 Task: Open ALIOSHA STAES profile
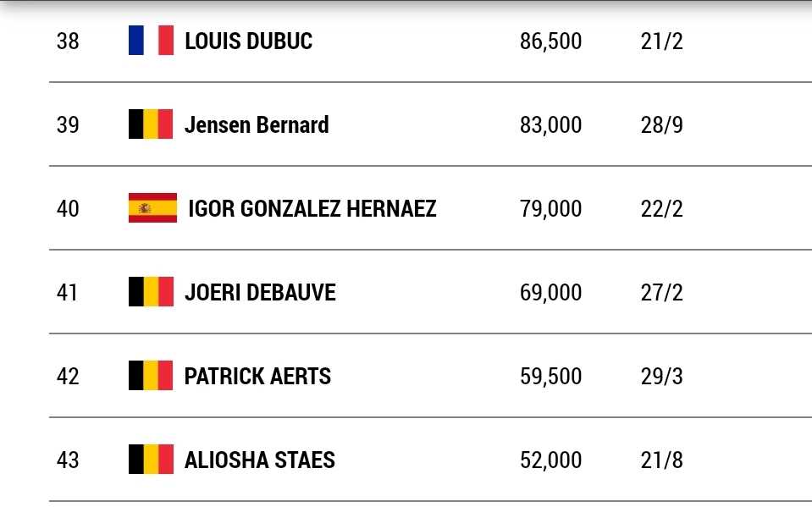tap(260, 460)
